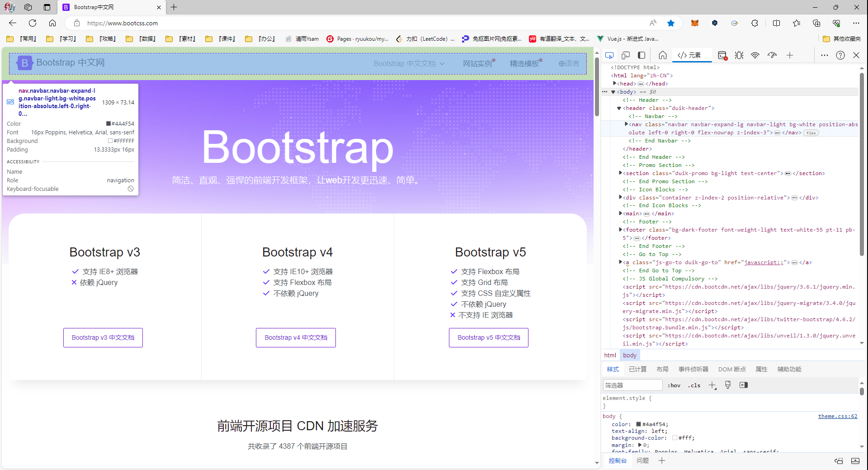Open the 精选模板 nav link
The width and height of the screenshot is (868, 470).
tap(525, 64)
